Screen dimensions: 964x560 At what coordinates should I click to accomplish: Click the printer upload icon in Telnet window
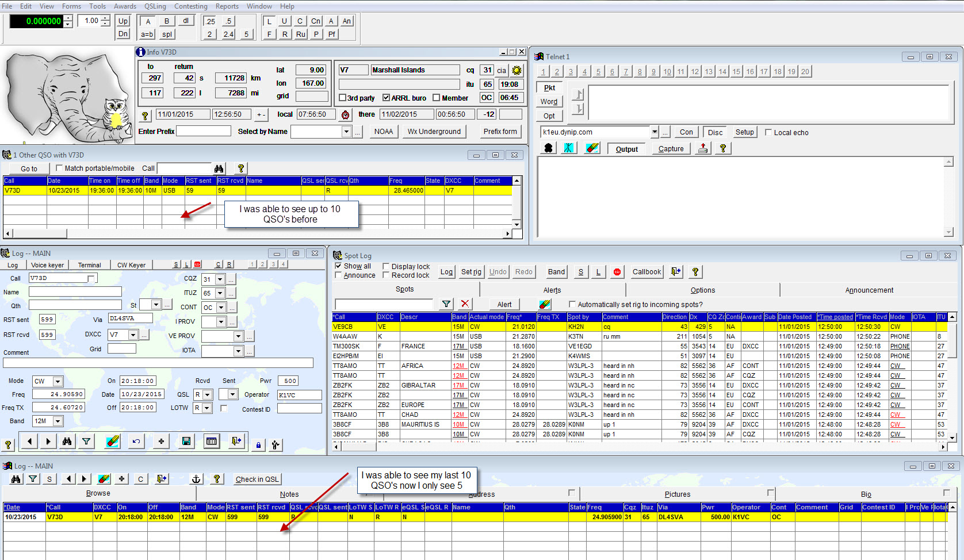pyautogui.click(x=703, y=148)
